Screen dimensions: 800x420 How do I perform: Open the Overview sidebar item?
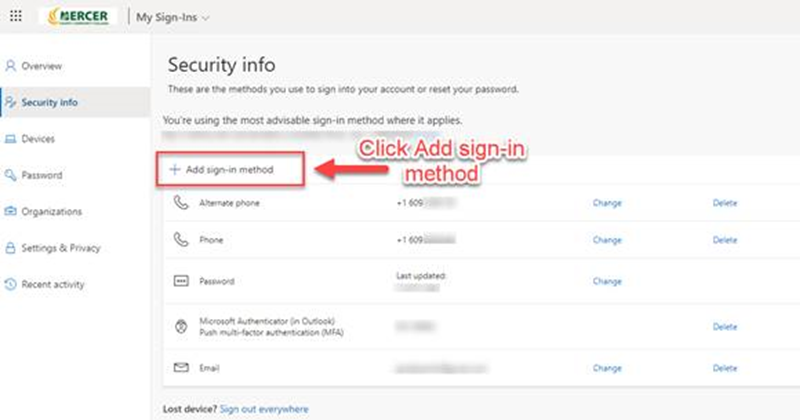pyautogui.click(x=41, y=66)
